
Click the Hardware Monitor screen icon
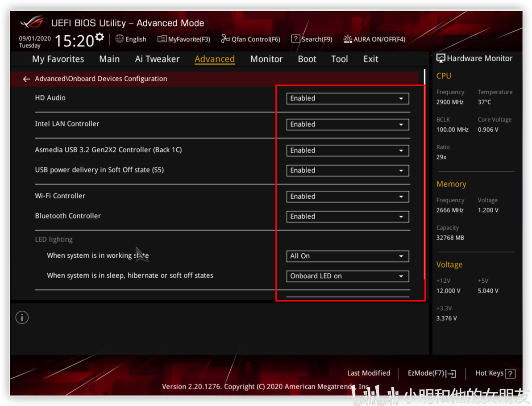441,59
